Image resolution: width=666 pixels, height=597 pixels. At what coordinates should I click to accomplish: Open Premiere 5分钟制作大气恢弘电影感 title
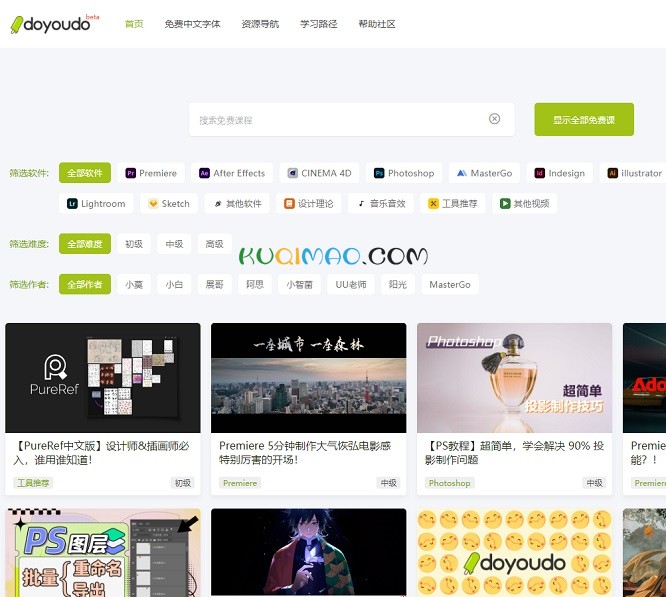(305, 453)
